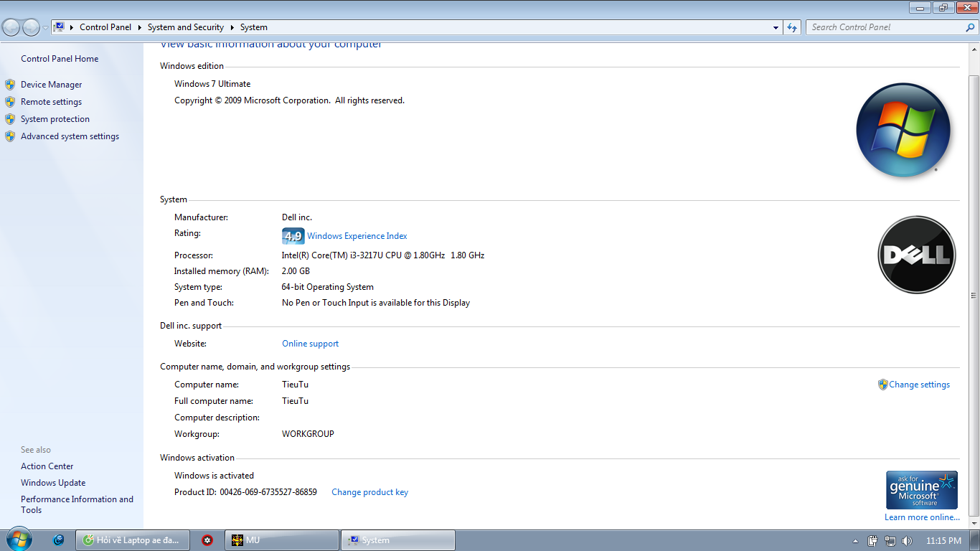Switch to the Hỏi về Laptop browser window

133,540
